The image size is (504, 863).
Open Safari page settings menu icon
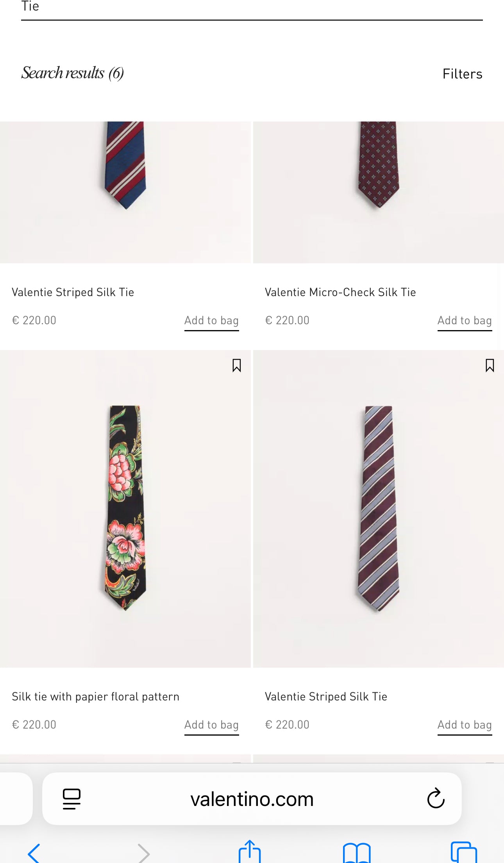(x=71, y=799)
